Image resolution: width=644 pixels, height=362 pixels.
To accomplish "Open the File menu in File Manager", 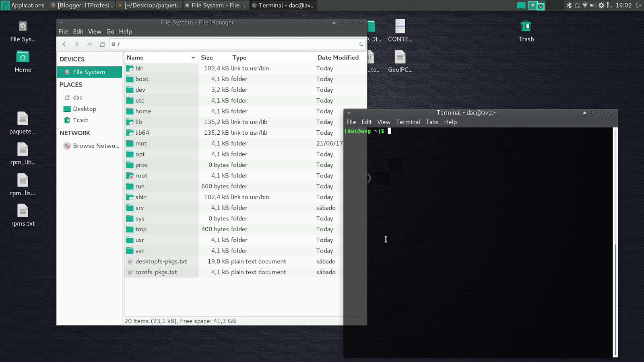I will pyautogui.click(x=64, y=31).
